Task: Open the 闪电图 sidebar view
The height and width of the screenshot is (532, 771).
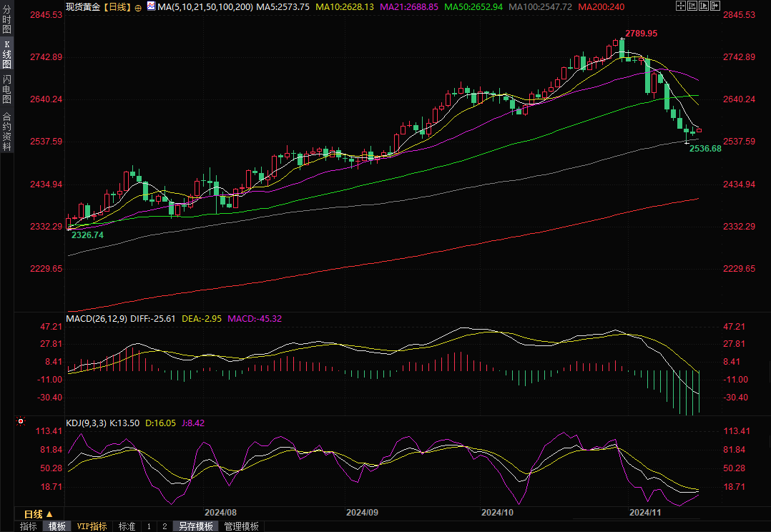Action: pyautogui.click(x=6, y=89)
